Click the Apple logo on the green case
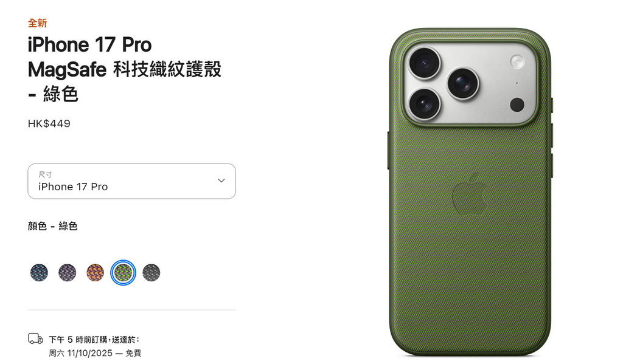Image resolution: width=623 pixels, height=364 pixels. pyautogui.click(x=470, y=194)
